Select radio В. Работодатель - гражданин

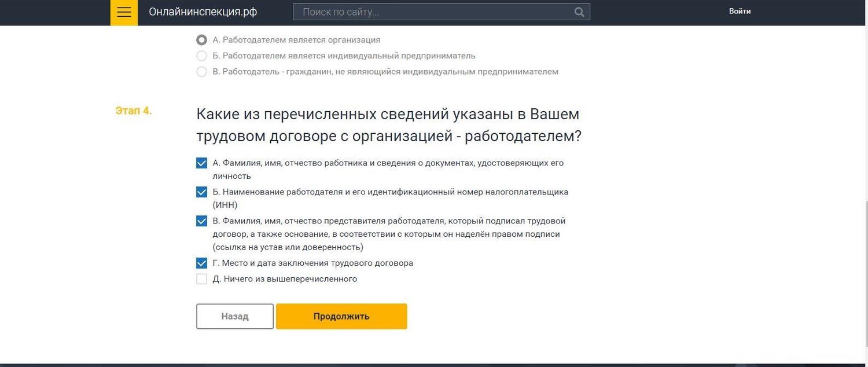201,72
